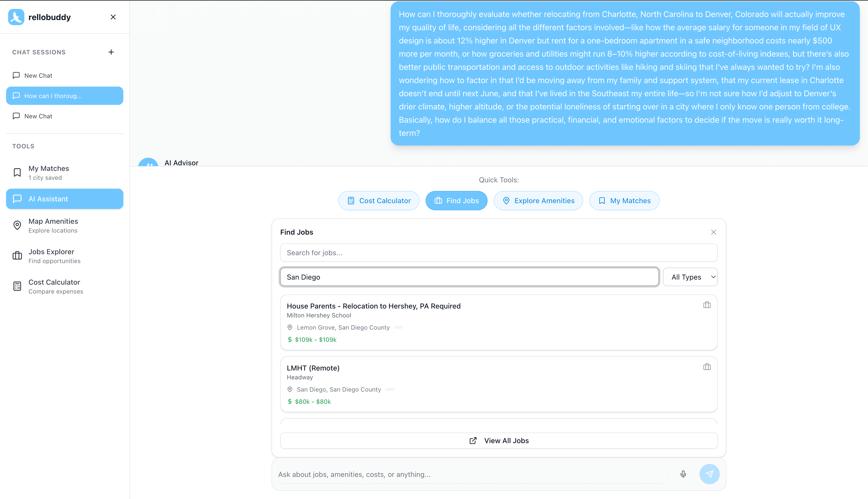Add a new chat session with plus icon
Screen dimensions: 868x499
point(111,52)
